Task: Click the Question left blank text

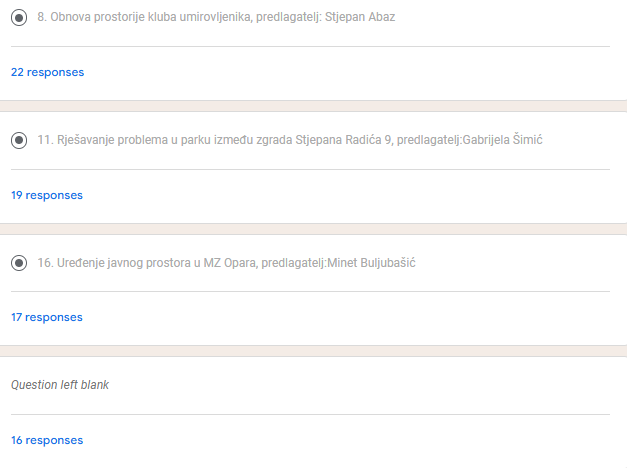Action: 60,385
